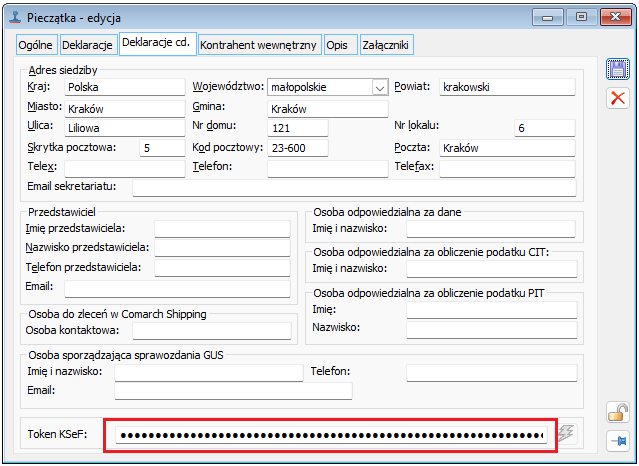Select the Kontrahent wewnętrzny tab
639x466 pixels.
(258, 45)
